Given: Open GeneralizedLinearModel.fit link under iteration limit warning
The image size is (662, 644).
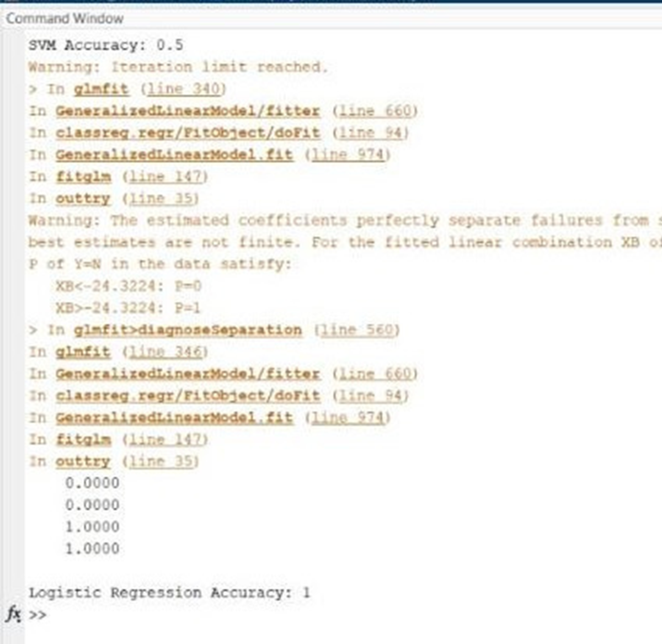Looking at the screenshot, I should click(x=174, y=155).
